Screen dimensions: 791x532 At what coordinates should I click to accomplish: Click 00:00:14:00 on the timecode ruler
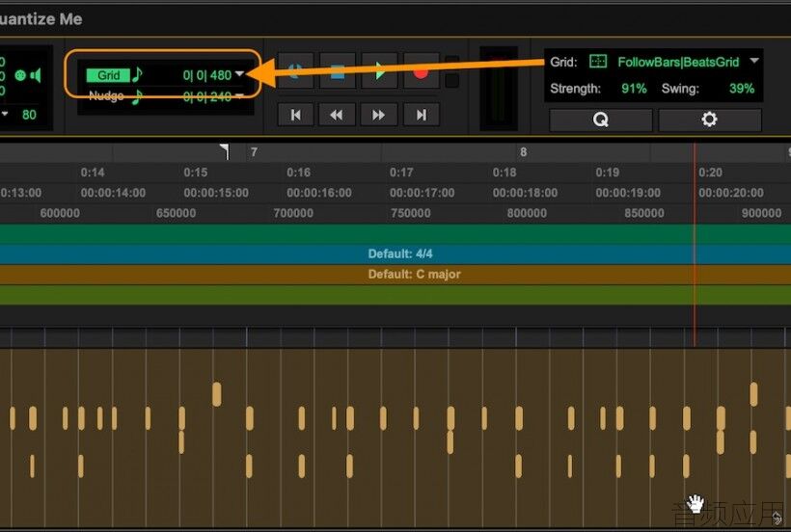click(113, 193)
